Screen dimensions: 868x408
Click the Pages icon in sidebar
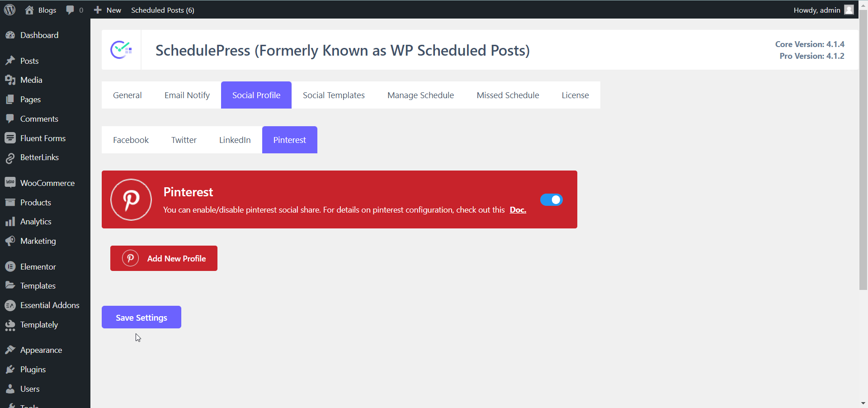10,100
